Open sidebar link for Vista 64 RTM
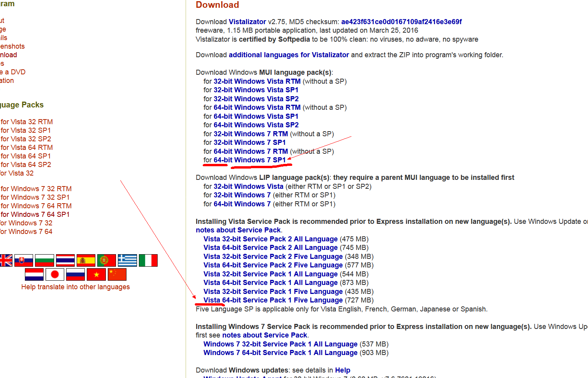Screen dimensions: 588x378 pyautogui.click(x=26, y=148)
